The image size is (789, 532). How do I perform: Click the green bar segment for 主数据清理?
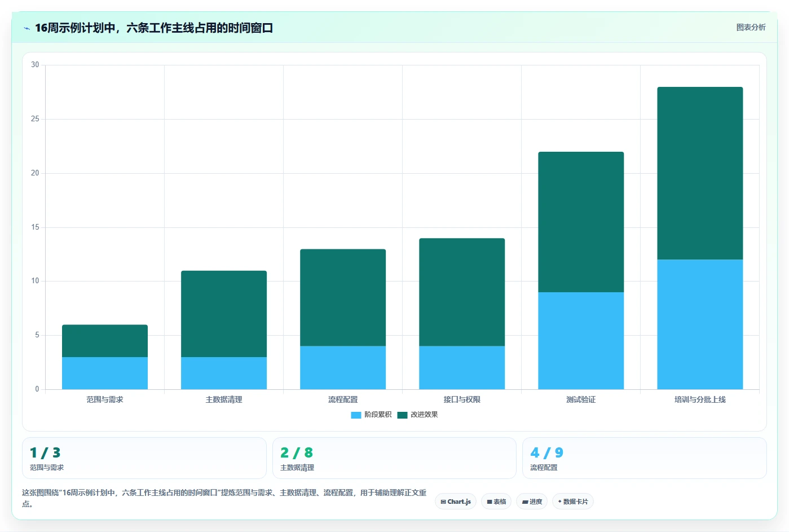tap(224, 314)
